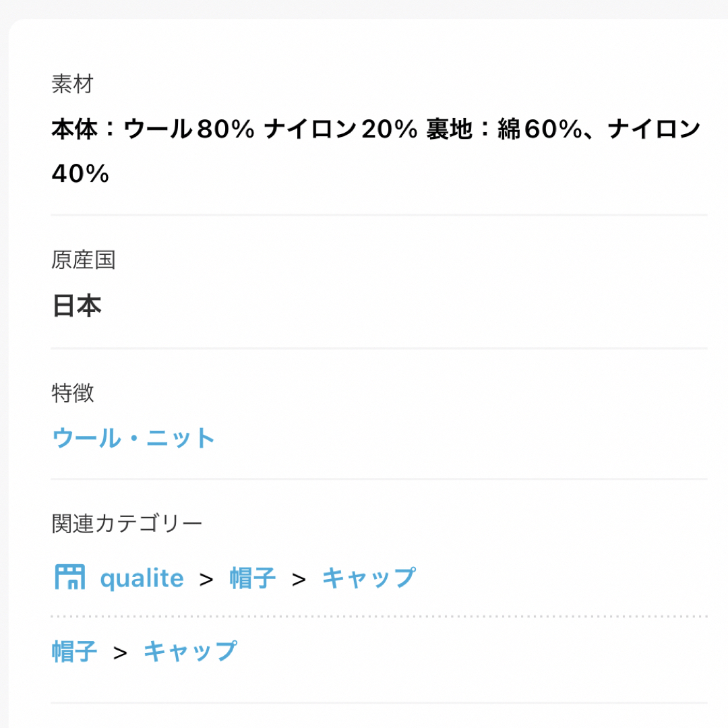Click the shop icon beside qualite

pos(69,577)
